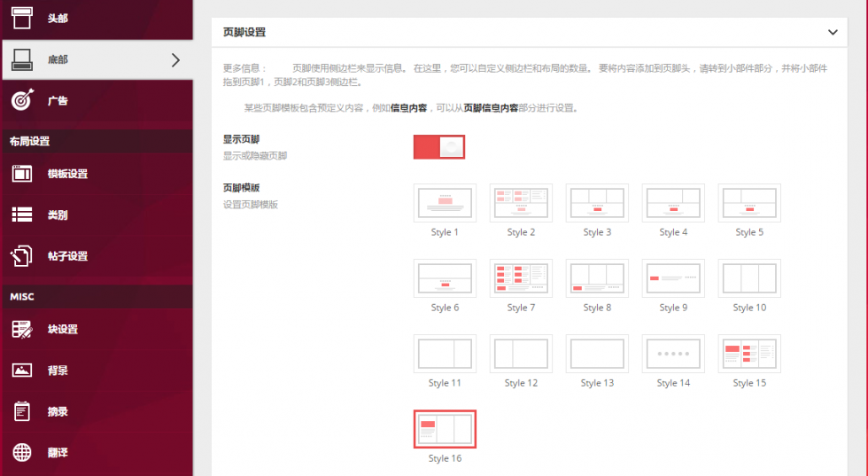Click the 摘录 clipboard icon
The height and width of the screenshot is (476, 868).
pos(22,411)
